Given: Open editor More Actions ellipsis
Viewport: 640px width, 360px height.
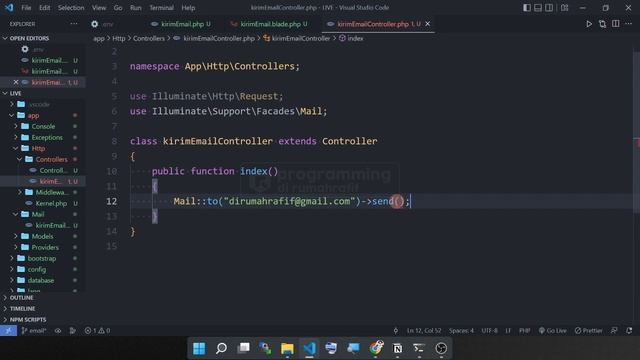Looking at the screenshot, I should point(629,24).
